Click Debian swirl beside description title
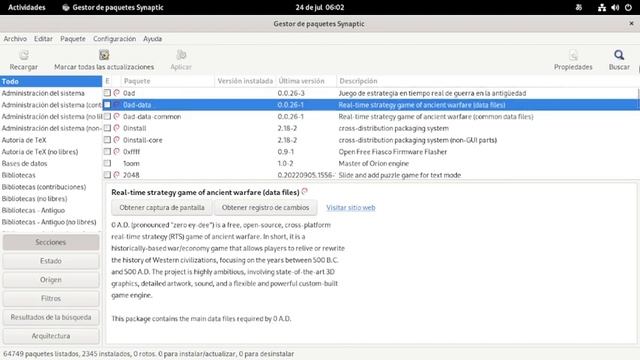This screenshot has width=640, height=360. (x=304, y=191)
